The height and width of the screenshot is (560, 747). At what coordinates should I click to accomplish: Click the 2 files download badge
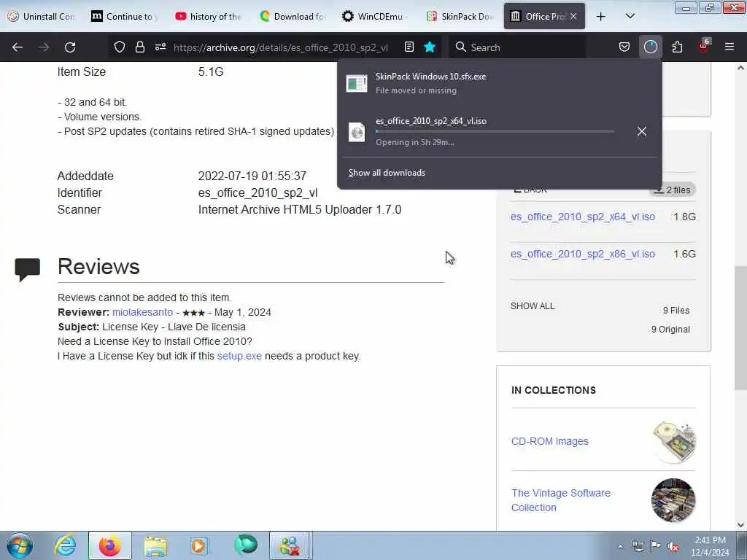[x=672, y=190]
